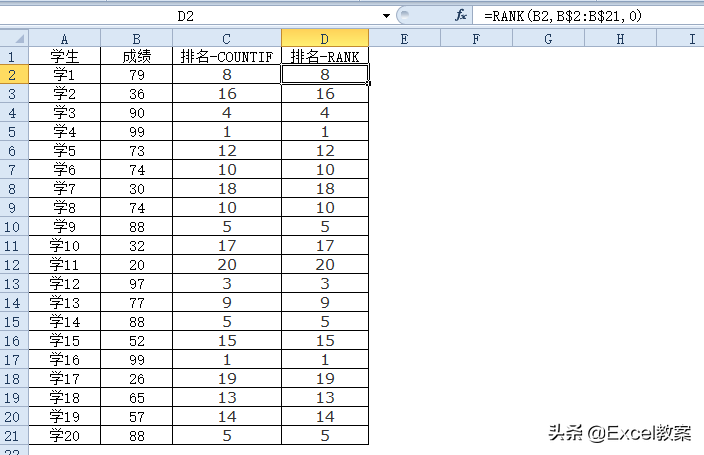Viewport: 704px width, 455px height.
Task: Click the selected cell D2
Action: [325, 75]
